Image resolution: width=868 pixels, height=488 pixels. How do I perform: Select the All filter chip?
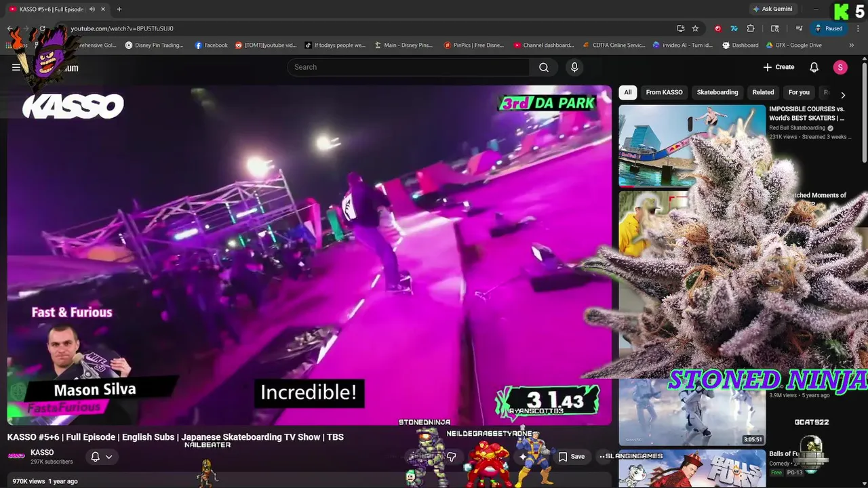(628, 92)
